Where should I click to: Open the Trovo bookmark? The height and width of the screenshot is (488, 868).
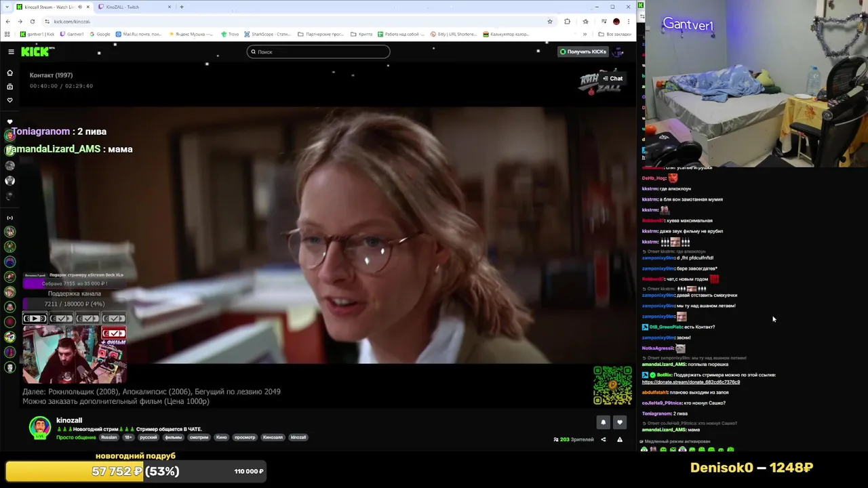(230, 34)
